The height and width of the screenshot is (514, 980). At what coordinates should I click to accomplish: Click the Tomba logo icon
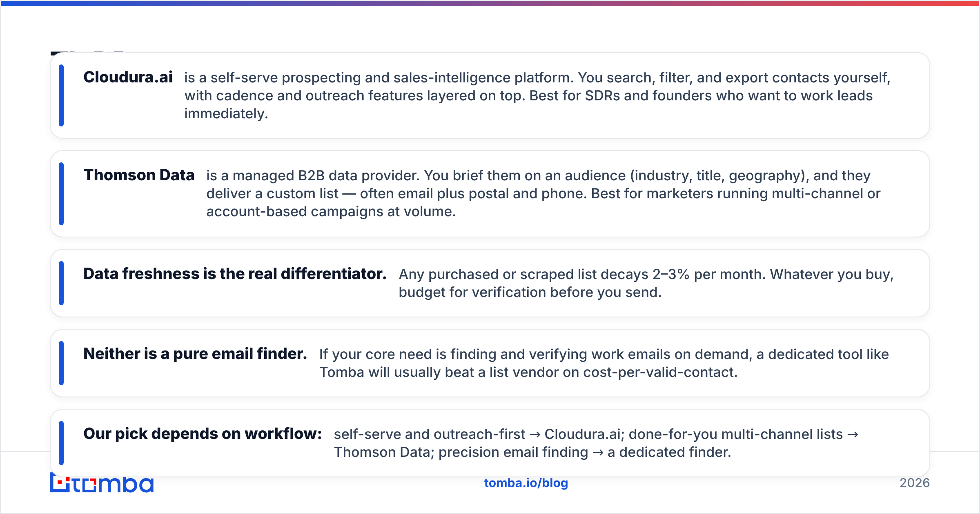point(101,484)
